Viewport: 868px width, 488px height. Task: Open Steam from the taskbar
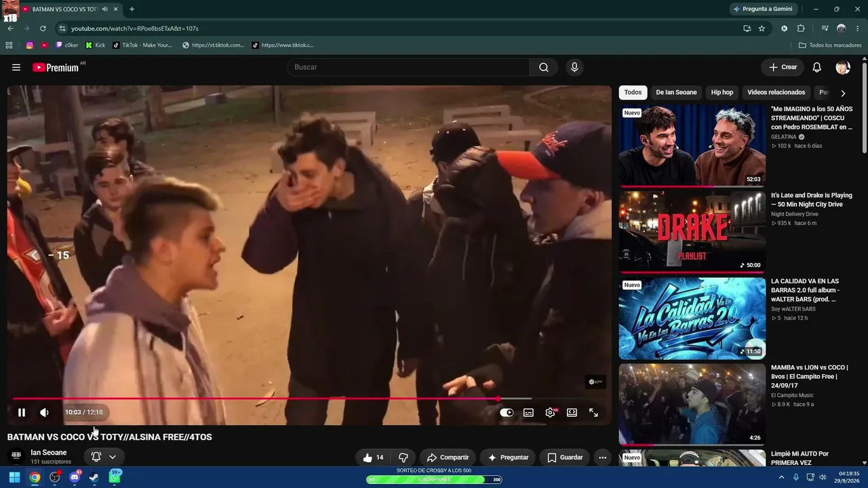click(94, 477)
